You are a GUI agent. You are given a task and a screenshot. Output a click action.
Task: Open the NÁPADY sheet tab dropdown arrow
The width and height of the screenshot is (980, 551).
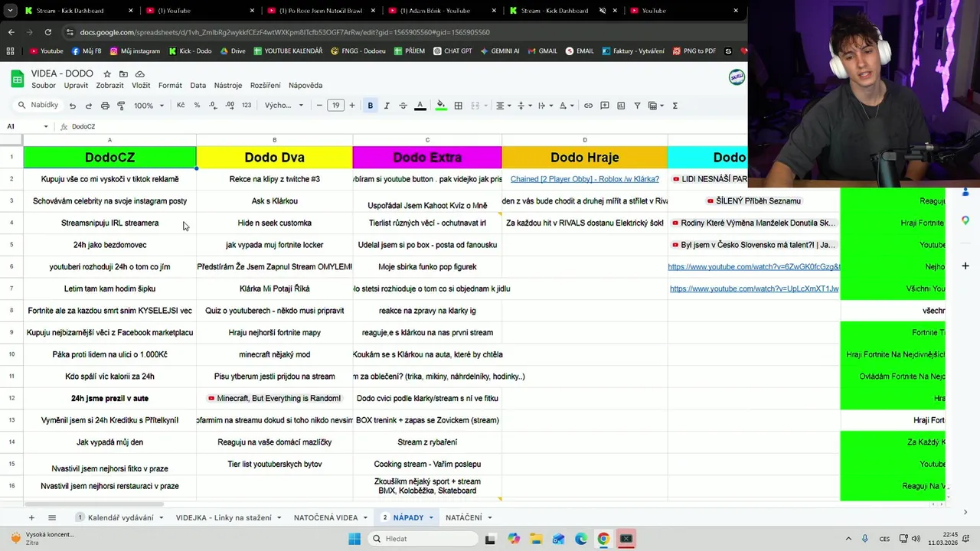pos(431,518)
